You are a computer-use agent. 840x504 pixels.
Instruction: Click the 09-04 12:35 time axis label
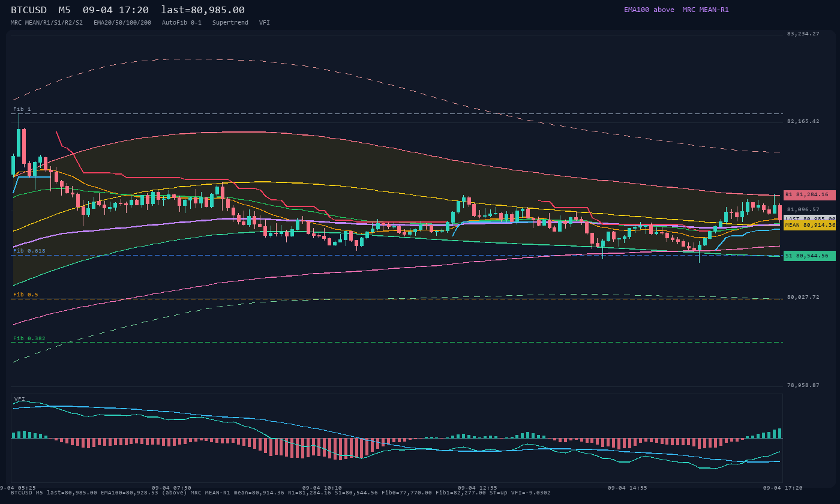pyautogui.click(x=478, y=488)
